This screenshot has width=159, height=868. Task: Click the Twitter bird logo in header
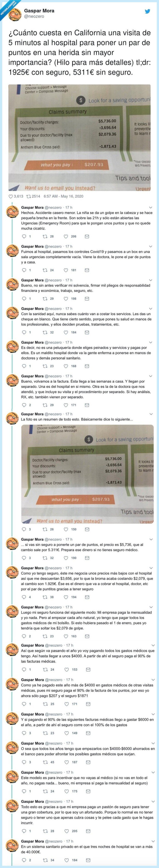coord(147,11)
